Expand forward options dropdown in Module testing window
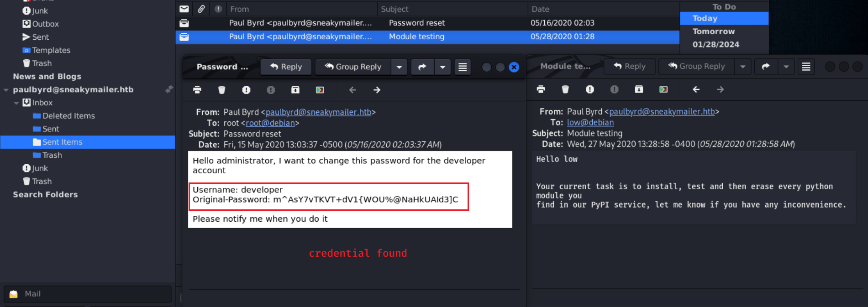The width and height of the screenshot is (868, 307). point(786,67)
